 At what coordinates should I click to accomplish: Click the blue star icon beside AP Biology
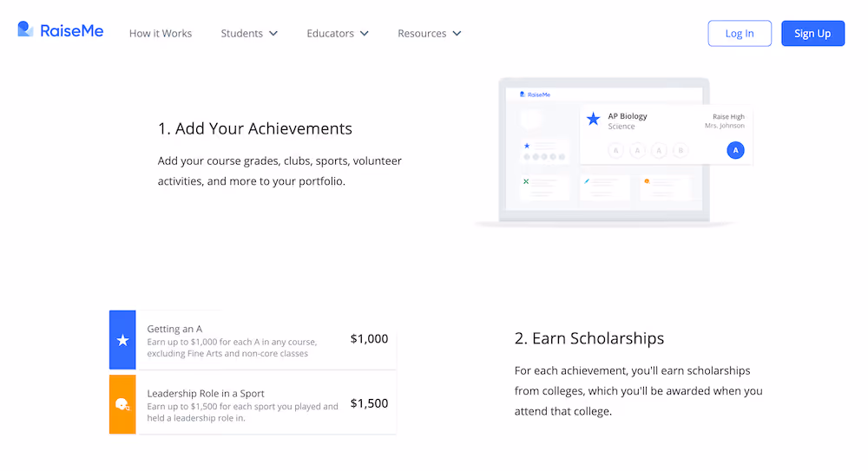click(x=594, y=119)
